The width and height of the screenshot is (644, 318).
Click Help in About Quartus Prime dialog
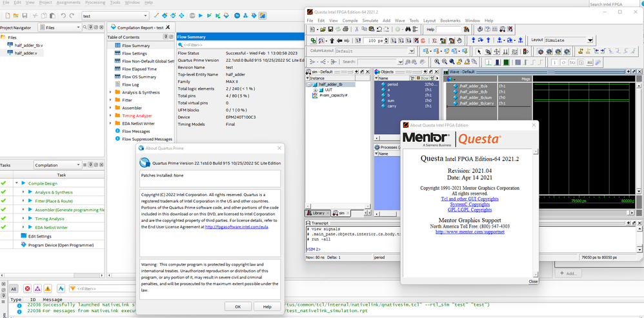pos(267,306)
